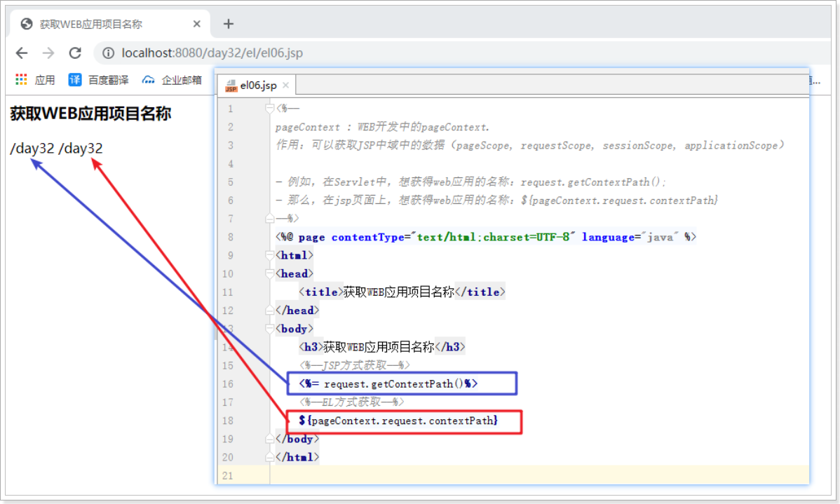Click the JSP file icon on el06.jsp tab

pos(231,86)
